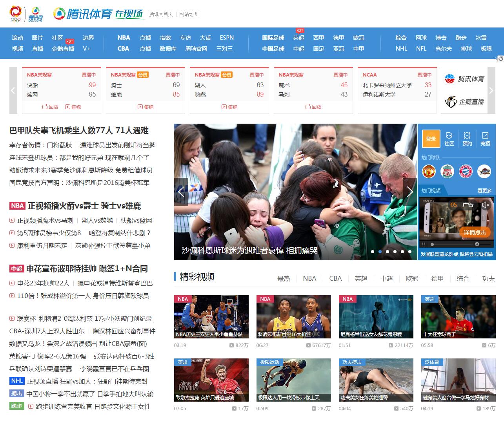This screenshot has width=504, height=424.
Task: Open the 腾讯网首页 link in the header
Action: pyautogui.click(x=161, y=14)
